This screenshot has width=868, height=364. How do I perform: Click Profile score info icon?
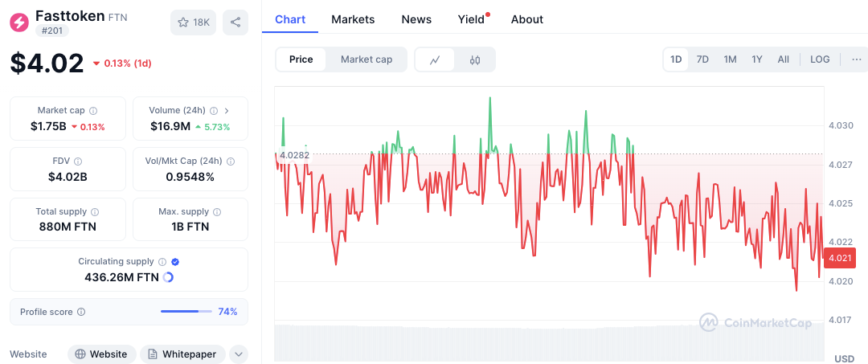81,312
